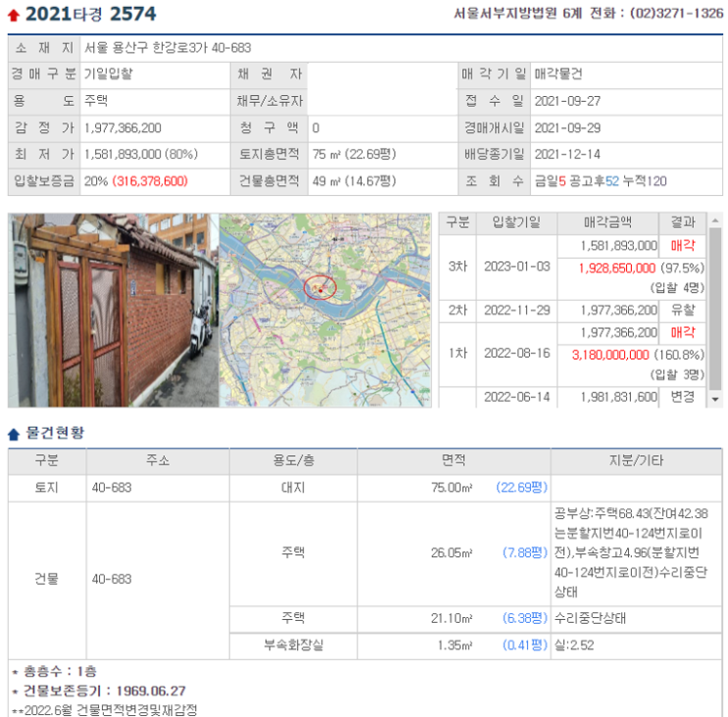
Task: Click the 대지 land use cell
Action: click(293, 487)
